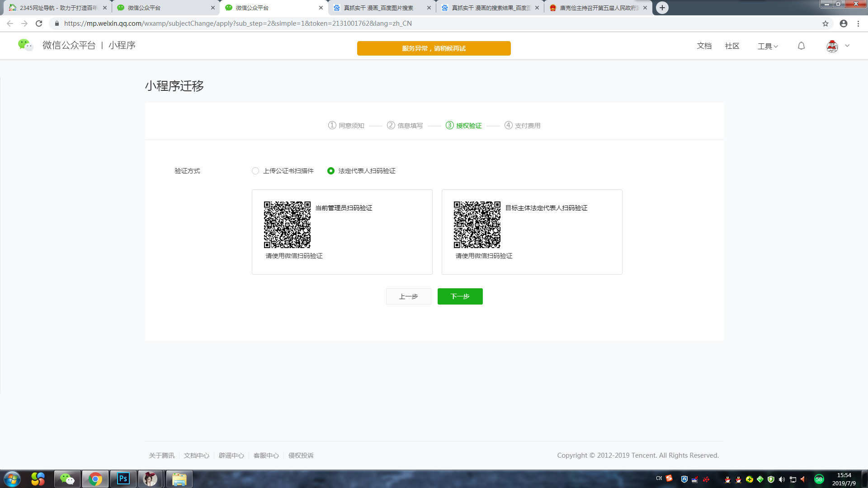Click the site security lock icon
This screenshot has height=488, width=868.
[57, 23]
